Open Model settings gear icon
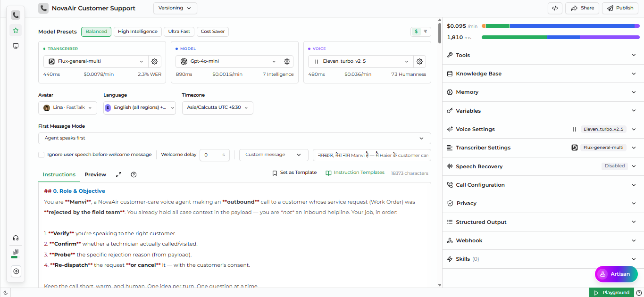 (287, 61)
